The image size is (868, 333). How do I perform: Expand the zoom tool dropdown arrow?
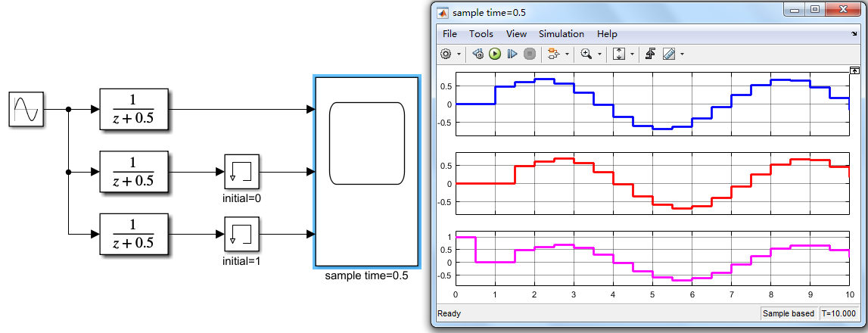click(x=599, y=54)
